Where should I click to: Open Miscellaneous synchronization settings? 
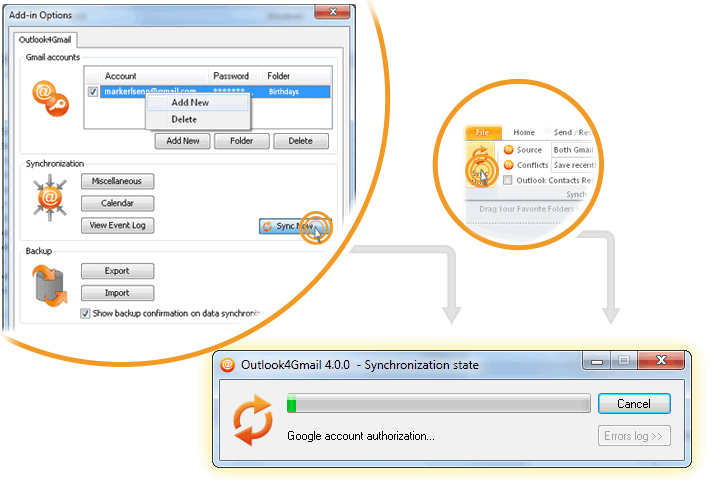tap(118, 181)
